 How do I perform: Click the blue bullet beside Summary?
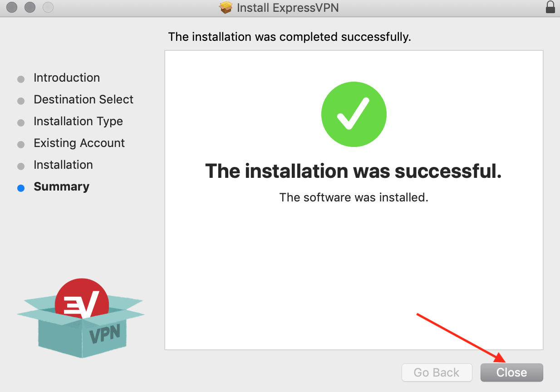pos(21,188)
